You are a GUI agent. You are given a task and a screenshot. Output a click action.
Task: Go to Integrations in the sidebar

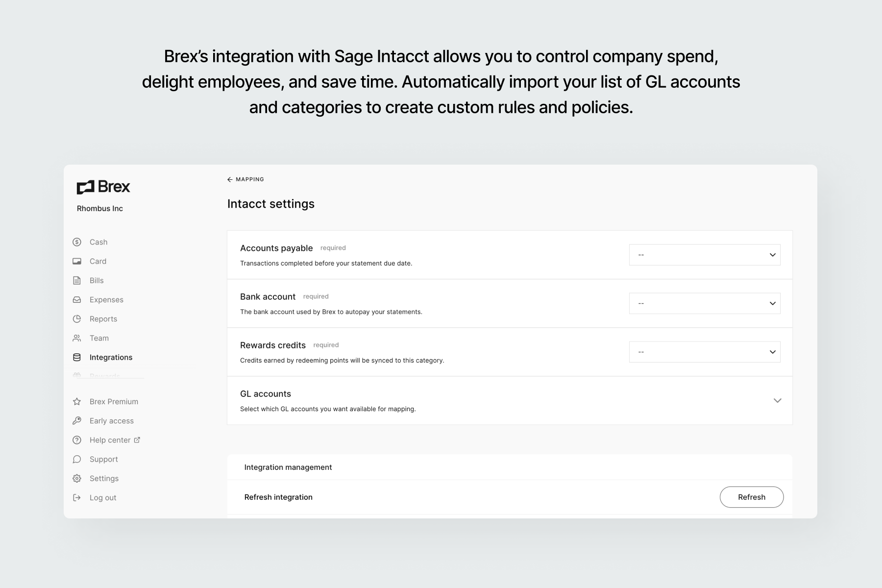pyautogui.click(x=111, y=357)
